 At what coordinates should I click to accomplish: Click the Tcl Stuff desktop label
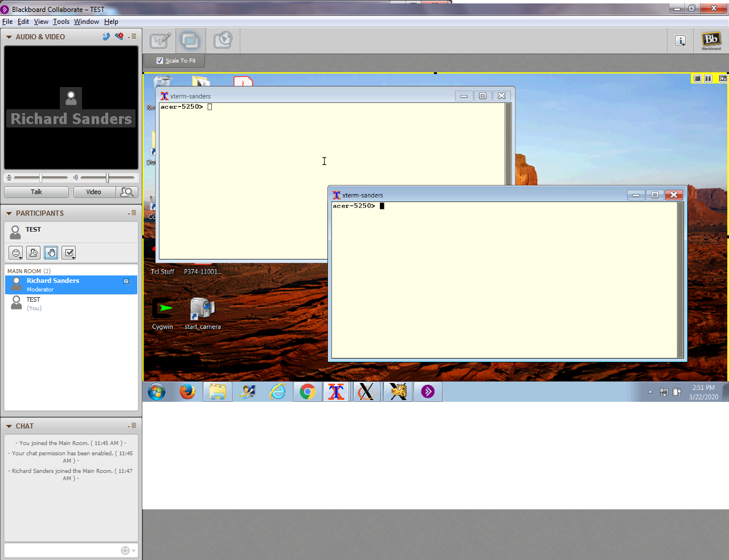(162, 272)
